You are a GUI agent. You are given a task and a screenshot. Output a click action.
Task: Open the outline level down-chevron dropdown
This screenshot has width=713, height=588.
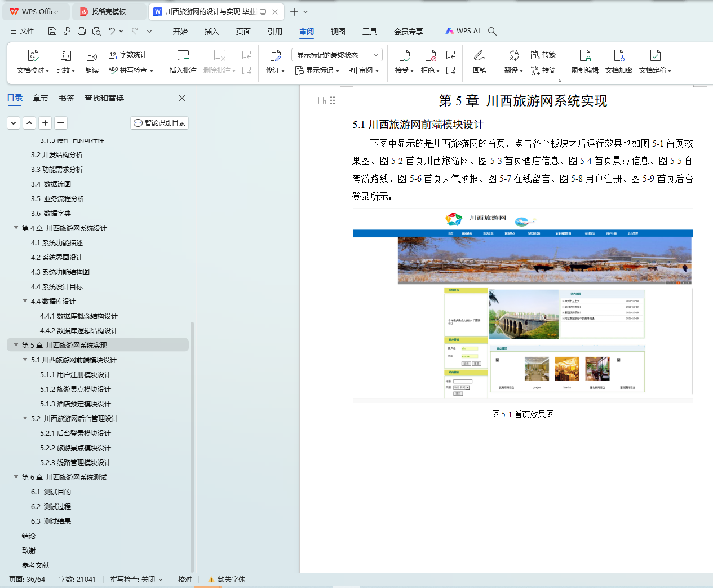pos(14,123)
